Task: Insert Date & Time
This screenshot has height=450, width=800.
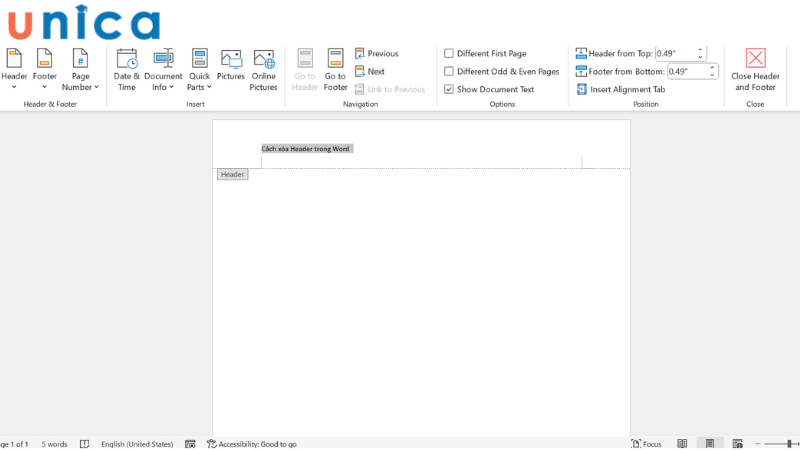Action: pyautogui.click(x=127, y=69)
